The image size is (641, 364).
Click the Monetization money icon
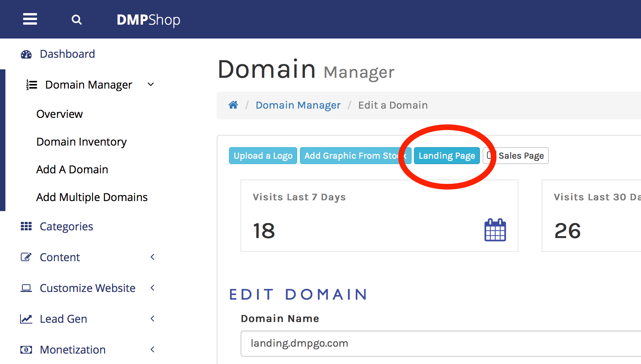[x=26, y=350]
